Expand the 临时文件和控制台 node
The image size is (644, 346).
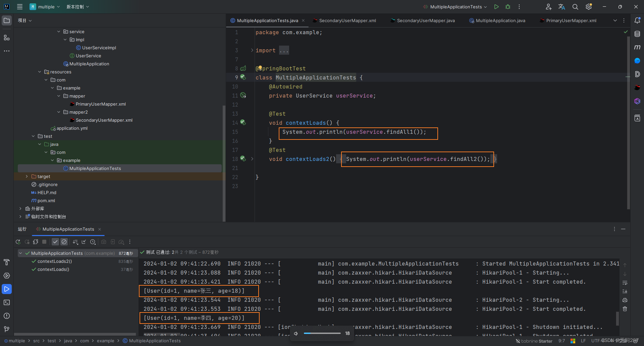coord(20,217)
